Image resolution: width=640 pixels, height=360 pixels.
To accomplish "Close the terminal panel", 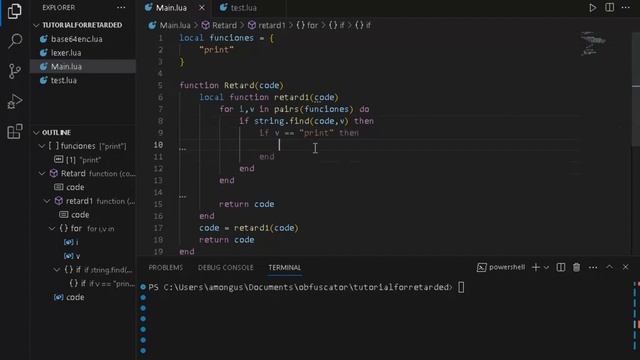I will click(x=625, y=267).
